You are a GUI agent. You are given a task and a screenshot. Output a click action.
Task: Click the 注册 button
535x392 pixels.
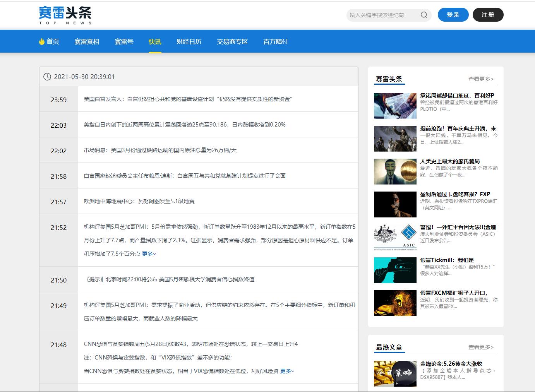pos(488,15)
